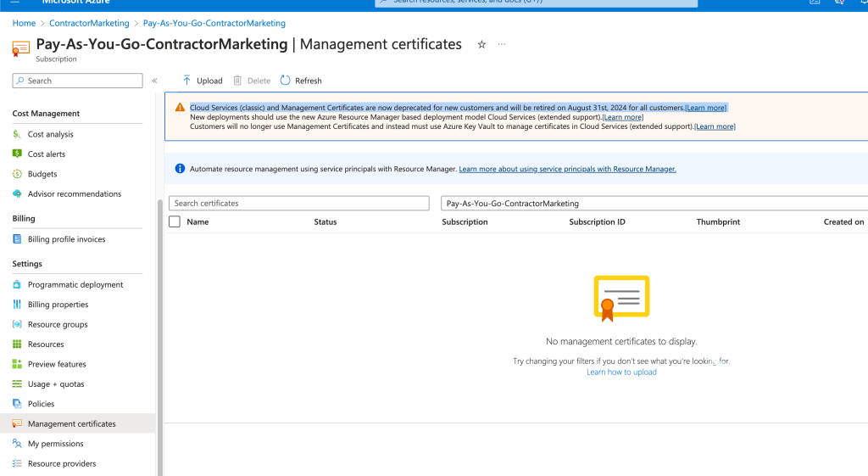The height and width of the screenshot is (476, 868).
Task: Open Programmatic deployment menu item
Action: click(x=75, y=285)
